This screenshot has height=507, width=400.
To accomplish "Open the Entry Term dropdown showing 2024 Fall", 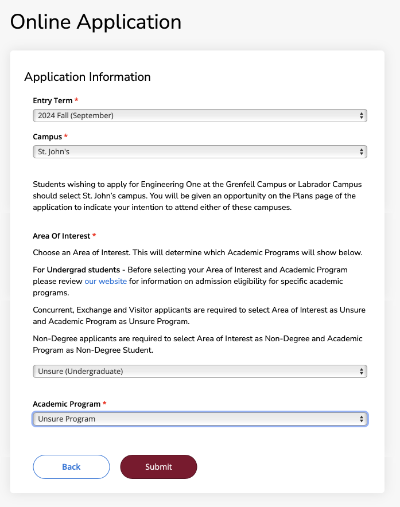I will [200, 115].
